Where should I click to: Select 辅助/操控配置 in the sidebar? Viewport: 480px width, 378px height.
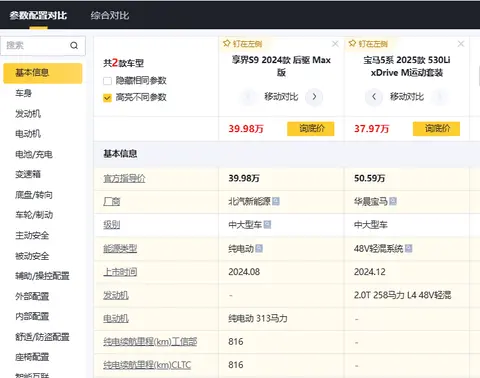point(42,276)
